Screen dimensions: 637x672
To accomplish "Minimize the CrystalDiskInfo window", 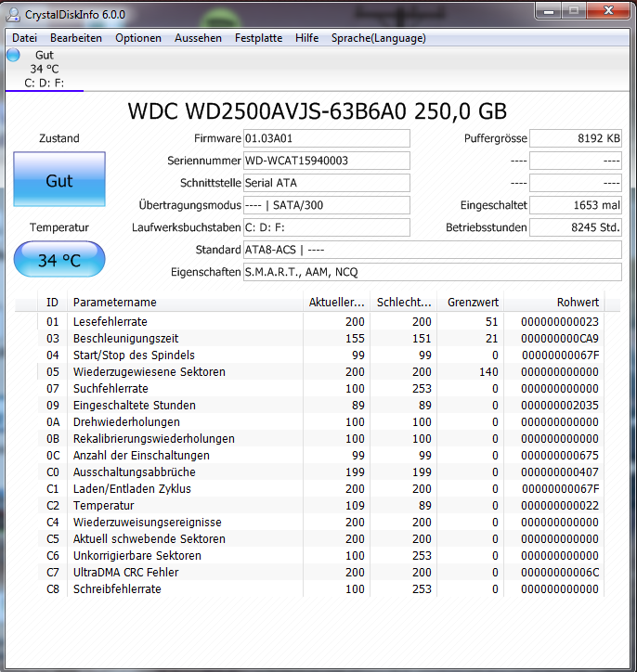I will 549,11.
